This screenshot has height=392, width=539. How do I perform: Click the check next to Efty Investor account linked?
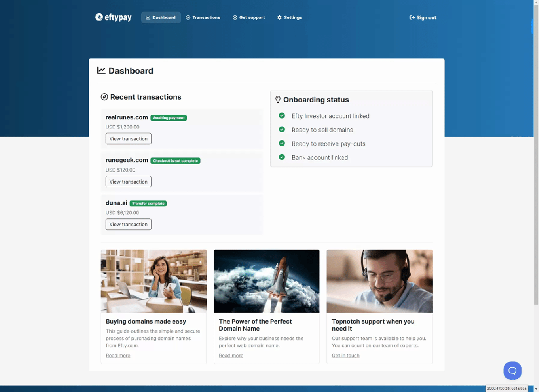[x=282, y=115]
